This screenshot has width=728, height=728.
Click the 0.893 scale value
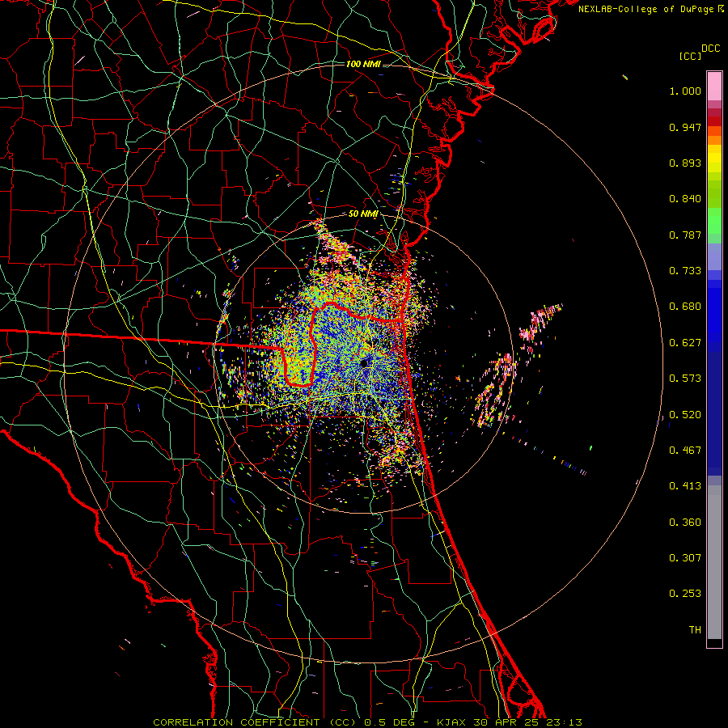coord(685,163)
